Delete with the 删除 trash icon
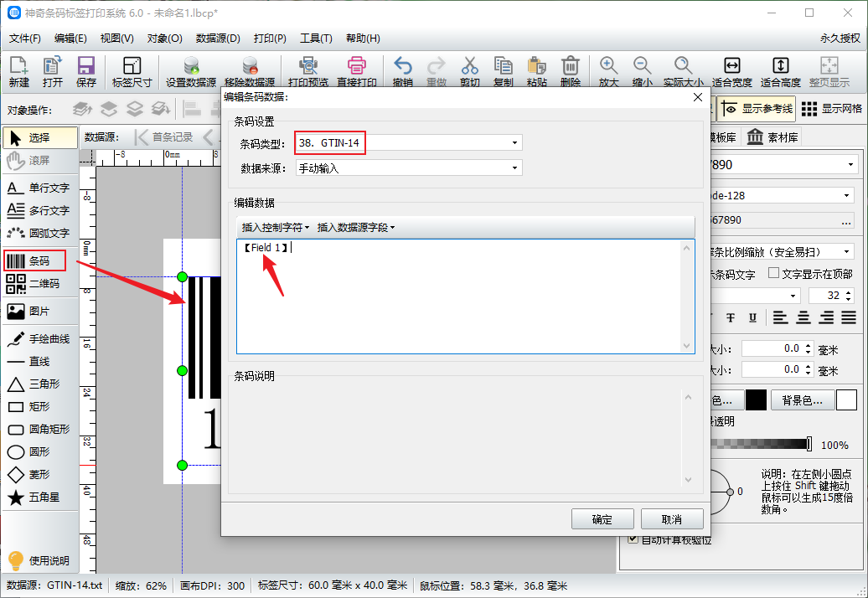Image resolution: width=868 pixels, height=598 pixels. [571, 71]
